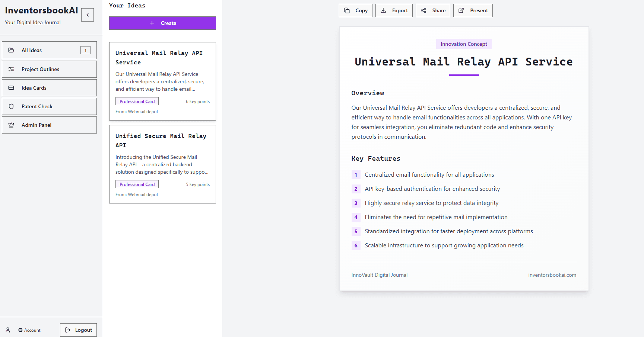Collapse the sidebar with the chevron button
Image resolution: width=644 pixels, height=337 pixels.
coord(88,15)
